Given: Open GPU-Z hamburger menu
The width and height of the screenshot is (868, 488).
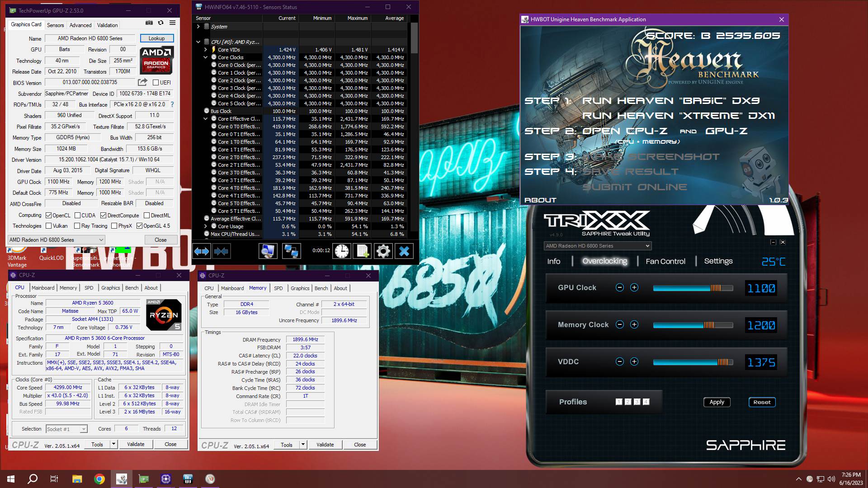Looking at the screenshot, I should (x=172, y=23).
